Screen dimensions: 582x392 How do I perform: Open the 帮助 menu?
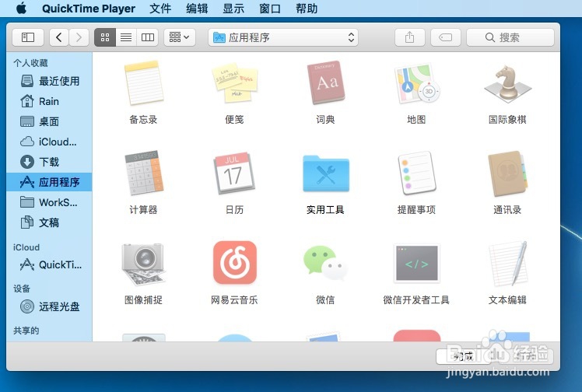307,8
